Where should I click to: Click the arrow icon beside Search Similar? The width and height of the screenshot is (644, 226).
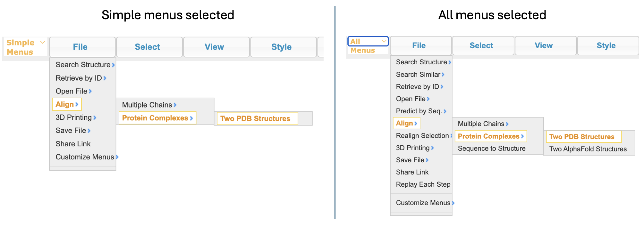pos(443,75)
